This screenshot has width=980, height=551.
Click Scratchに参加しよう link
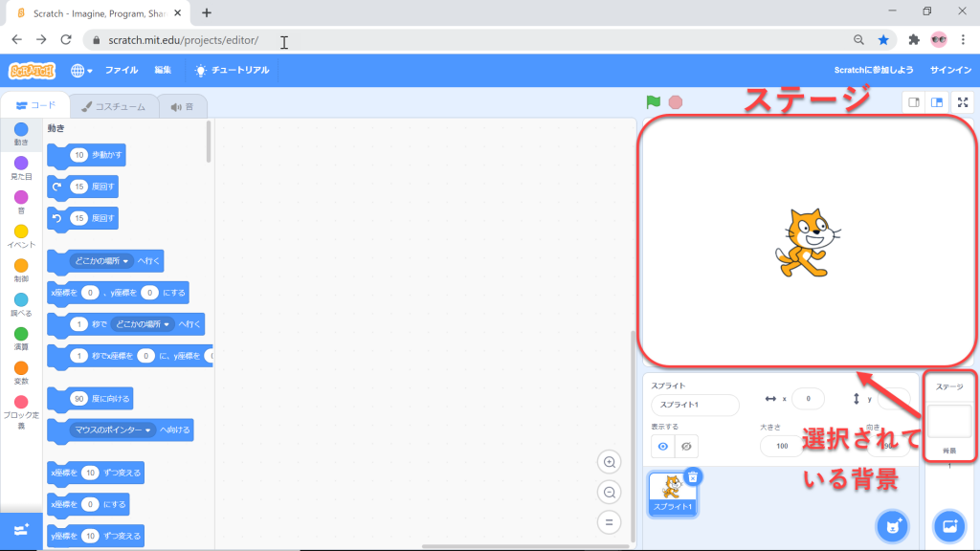click(873, 70)
